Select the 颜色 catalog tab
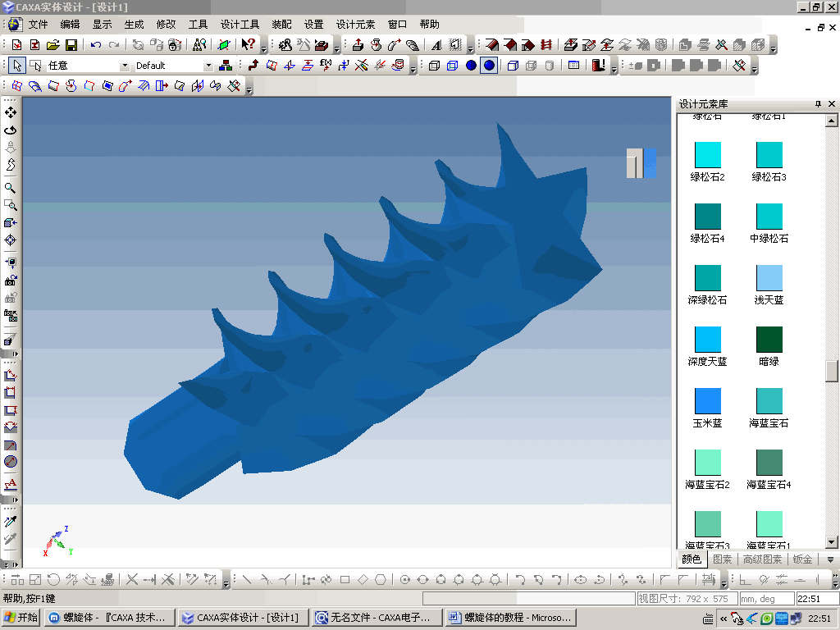Image resolution: width=840 pixels, height=630 pixels. [691, 559]
